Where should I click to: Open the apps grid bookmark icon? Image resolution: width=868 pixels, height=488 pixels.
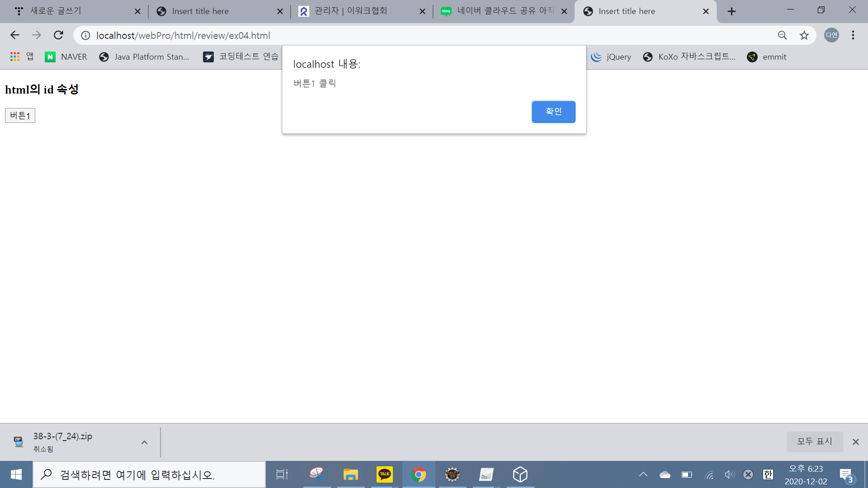click(15, 56)
